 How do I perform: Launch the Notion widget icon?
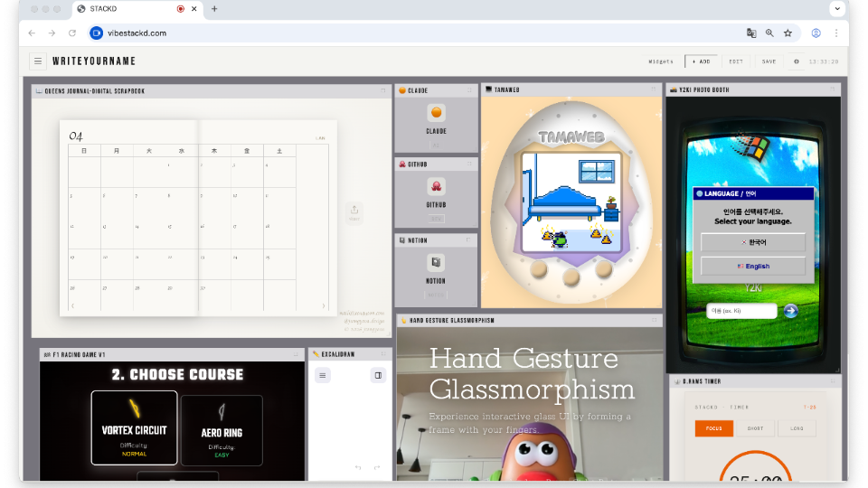click(436, 263)
